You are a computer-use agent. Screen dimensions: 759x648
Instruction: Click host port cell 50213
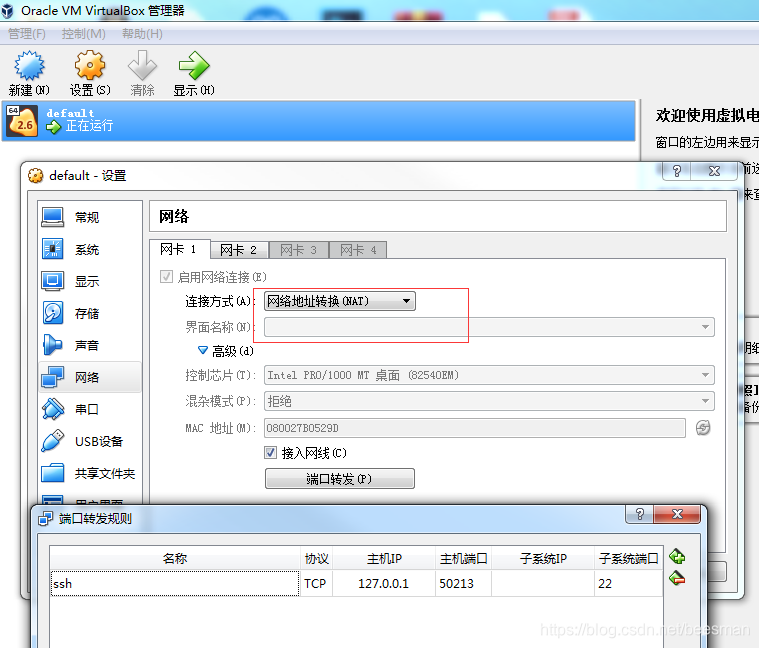point(463,584)
